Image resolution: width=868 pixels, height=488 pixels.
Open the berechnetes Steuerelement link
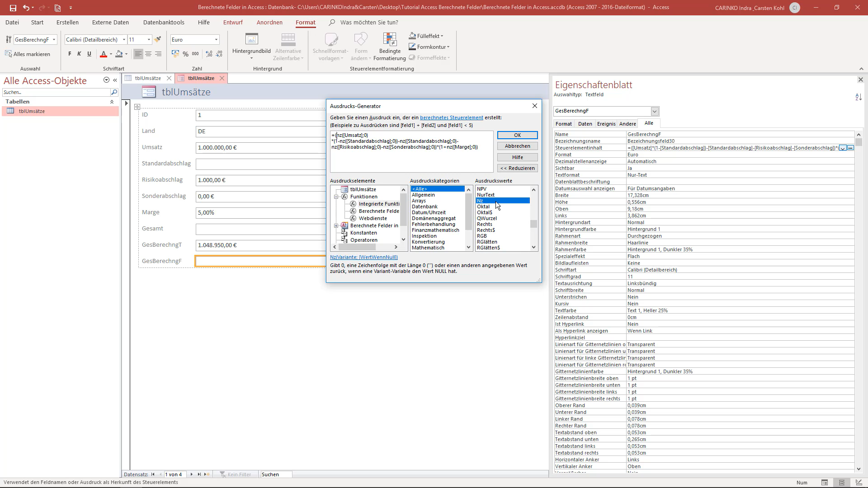coord(451,117)
